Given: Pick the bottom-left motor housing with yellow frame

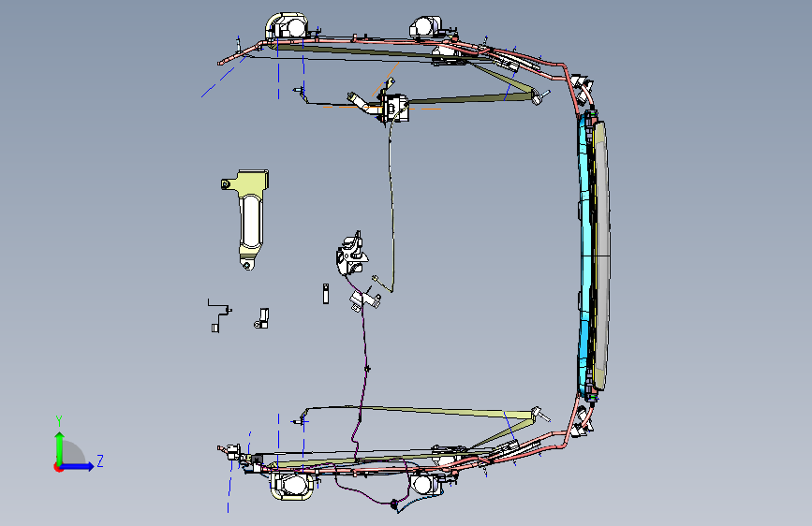Looking at the screenshot, I should click(x=291, y=486).
